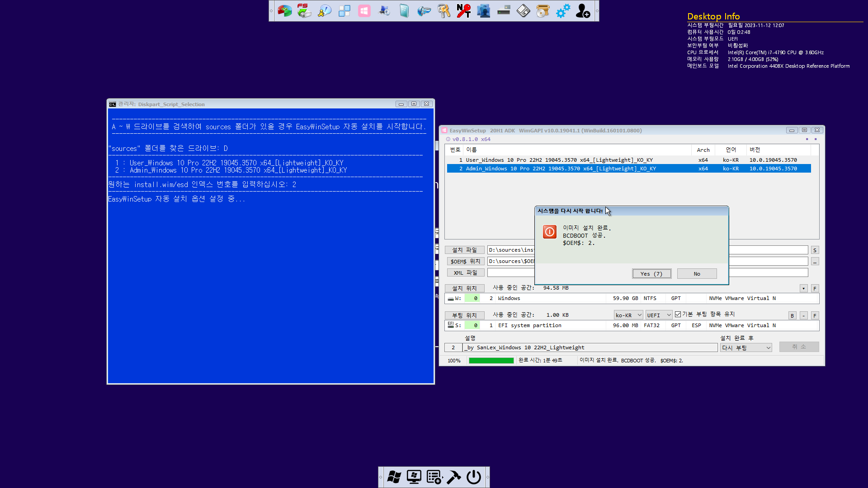Launch the FS drive backup icon
This screenshot has width=868, height=488.
coord(304,10)
